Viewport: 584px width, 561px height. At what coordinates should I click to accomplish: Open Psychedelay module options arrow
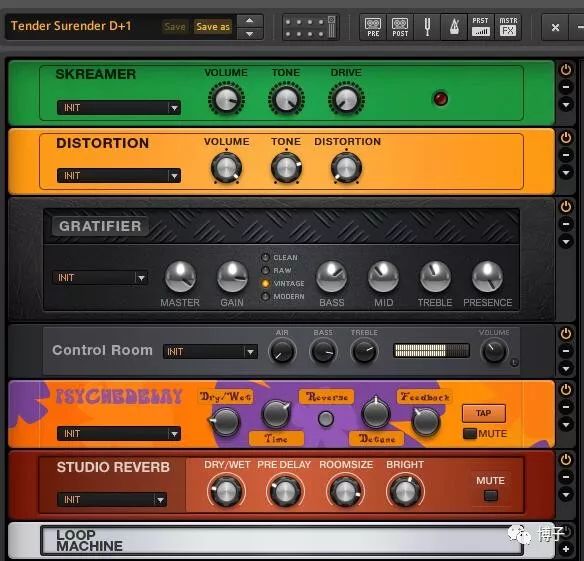[566, 425]
